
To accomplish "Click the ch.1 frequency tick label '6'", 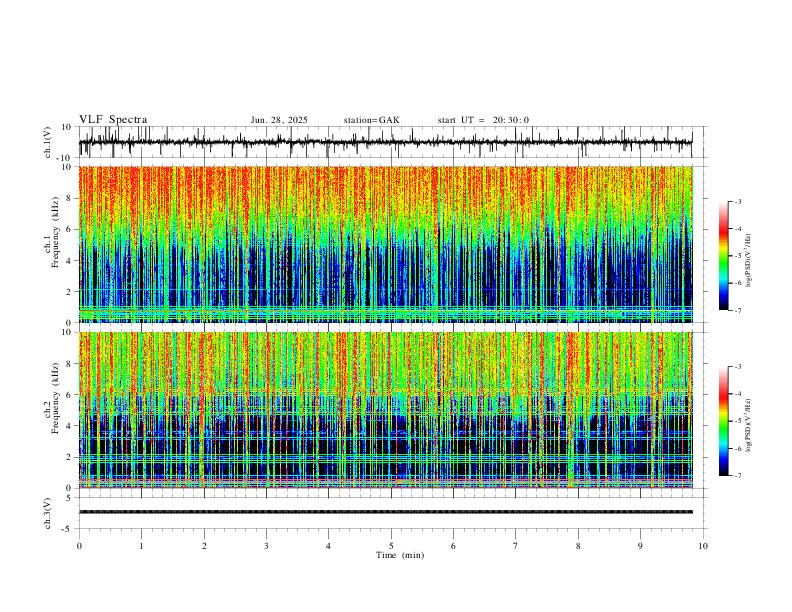I will 69,230.
